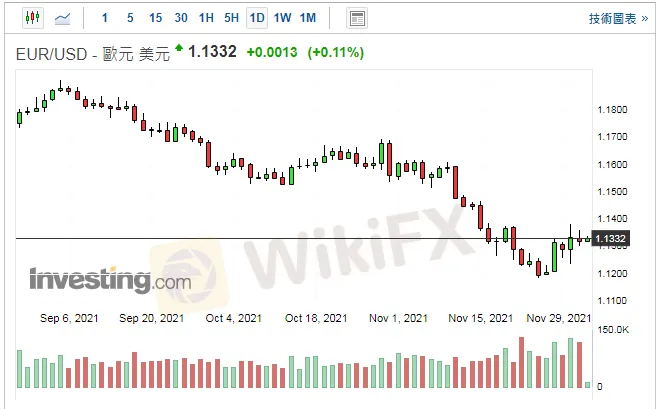
Task: Click the Nov 15, 2021 date marker
Action: pyautogui.click(x=478, y=319)
